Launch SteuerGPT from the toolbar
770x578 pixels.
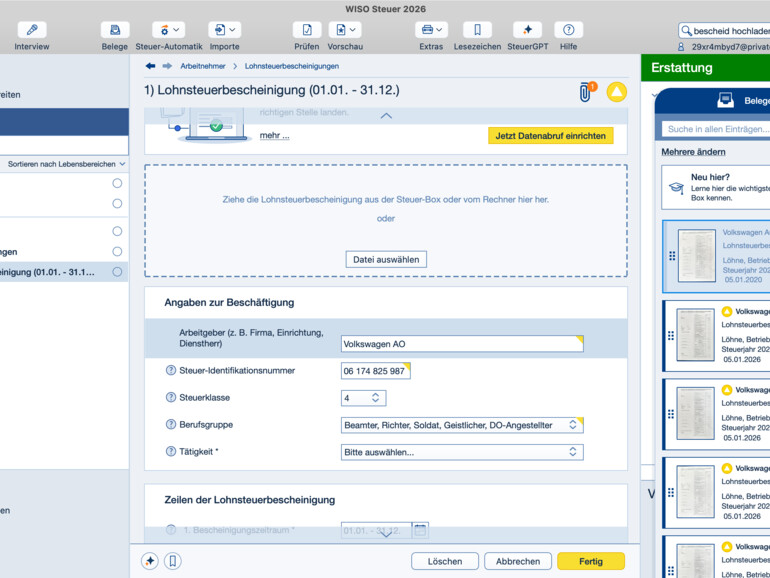(x=527, y=30)
